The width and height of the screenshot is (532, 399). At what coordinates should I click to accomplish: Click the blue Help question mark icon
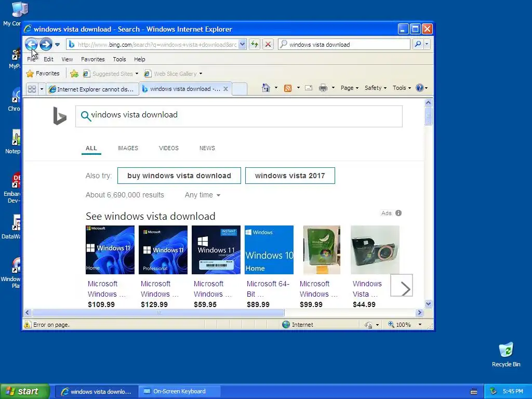tap(420, 88)
